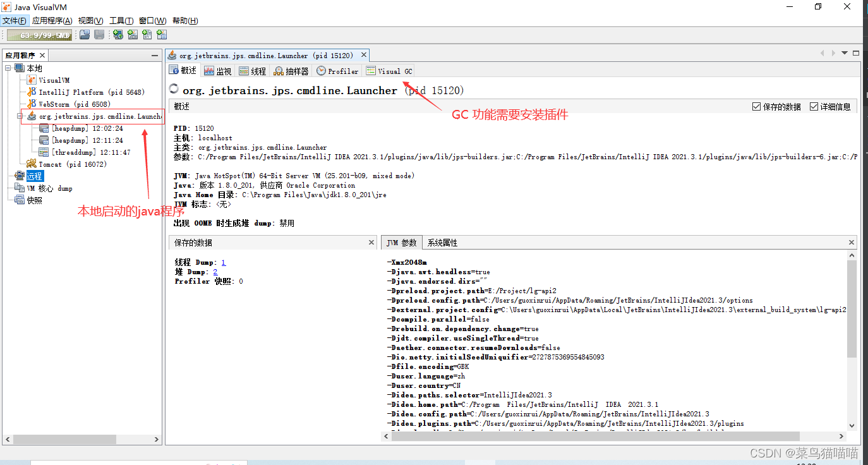Switch to the 监视 tab
Image resolution: width=868 pixels, height=465 pixels.
[x=218, y=71]
